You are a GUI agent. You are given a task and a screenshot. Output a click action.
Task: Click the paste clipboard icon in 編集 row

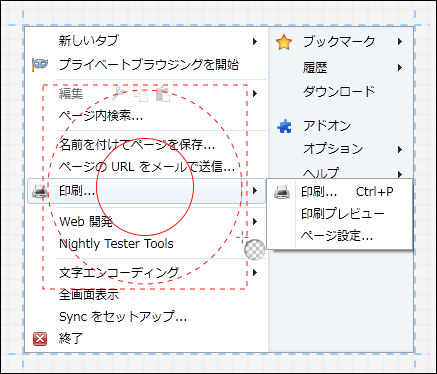tap(163, 94)
